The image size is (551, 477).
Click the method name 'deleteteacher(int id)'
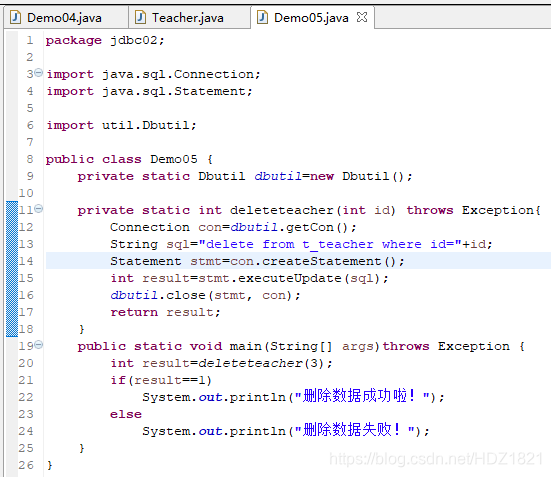coord(313,210)
